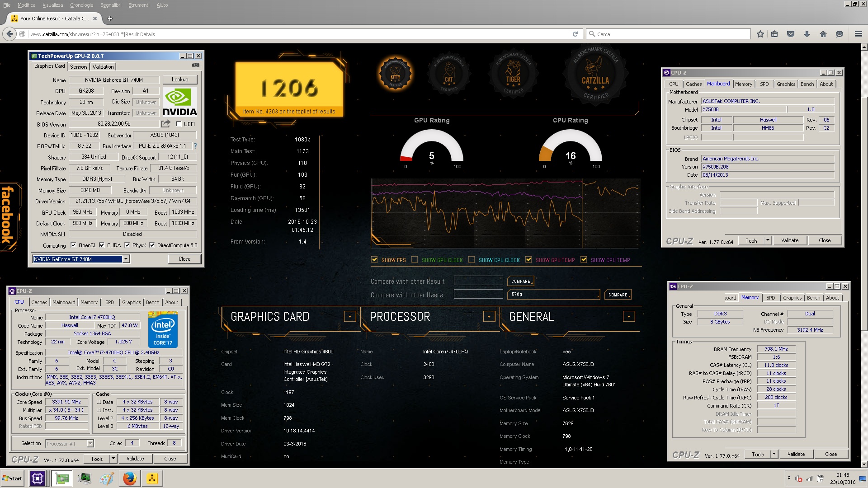The width and height of the screenshot is (868, 488).
Task: Open a new browser tab with plus icon
Action: (x=110, y=19)
